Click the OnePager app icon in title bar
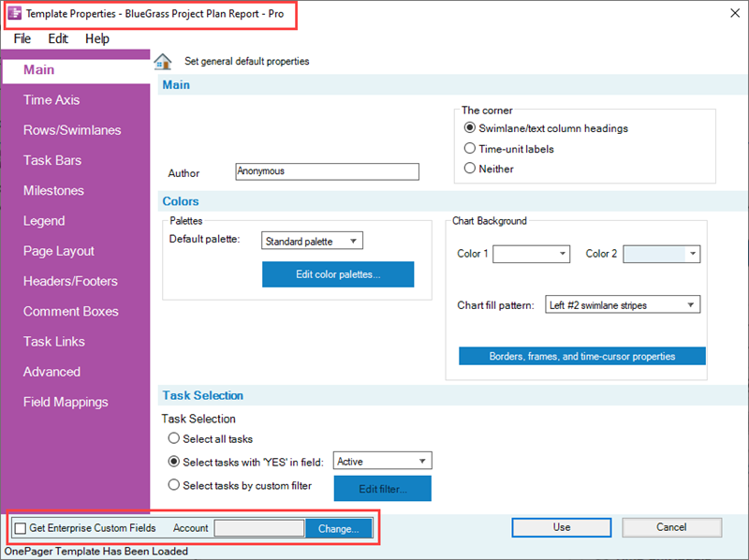Screen dimensions: 749x560 (15, 15)
